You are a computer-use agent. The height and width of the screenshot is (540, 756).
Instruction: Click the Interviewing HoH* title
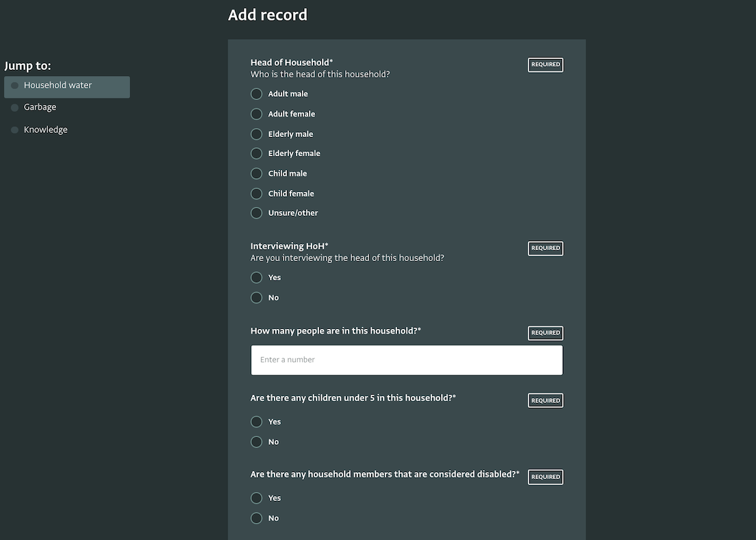tap(289, 246)
